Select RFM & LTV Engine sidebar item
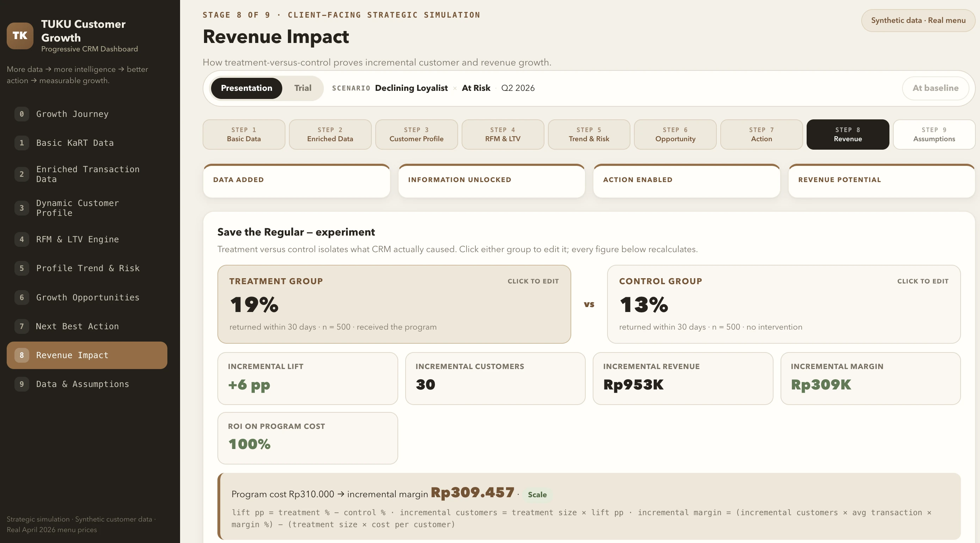Viewport: 980px width, 543px height. point(87,239)
